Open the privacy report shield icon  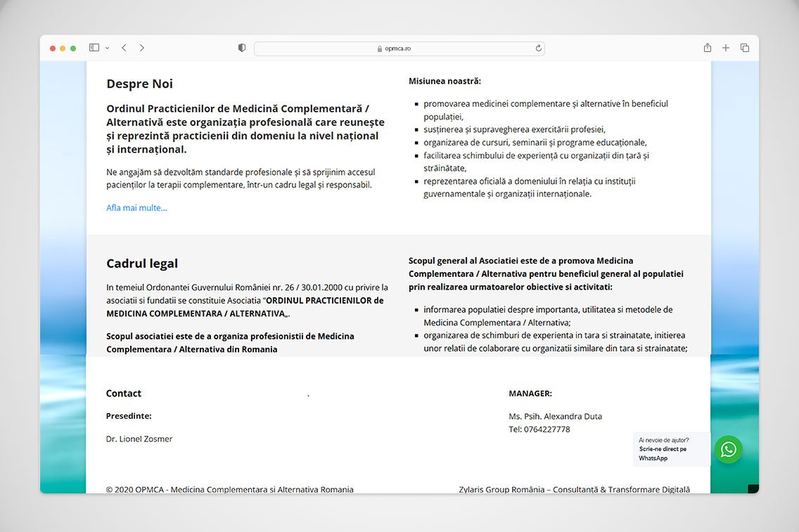242,48
